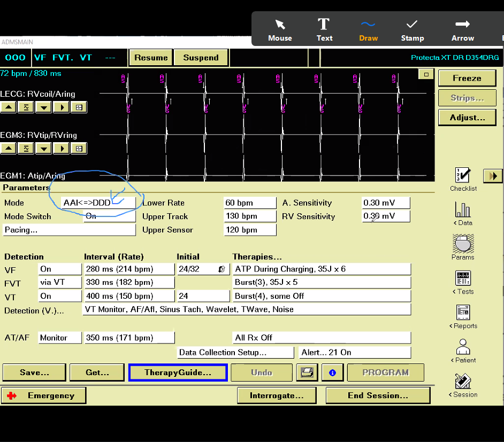Click LECG trace size adjust icon
Viewport: 504px width, 442px height.
(x=26, y=107)
